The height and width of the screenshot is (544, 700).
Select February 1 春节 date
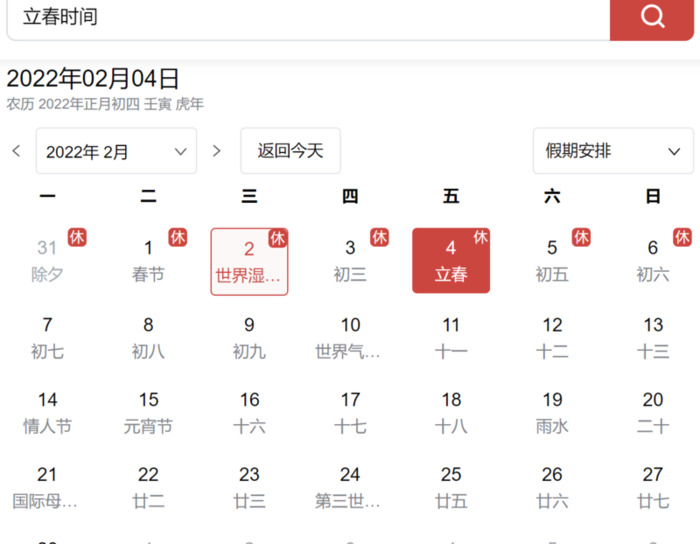148,261
